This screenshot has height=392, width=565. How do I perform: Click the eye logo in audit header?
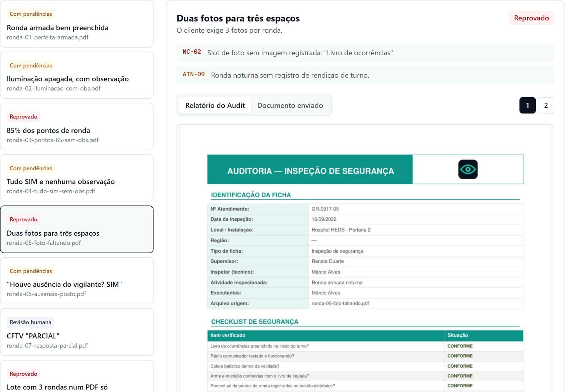click(468, 169)
